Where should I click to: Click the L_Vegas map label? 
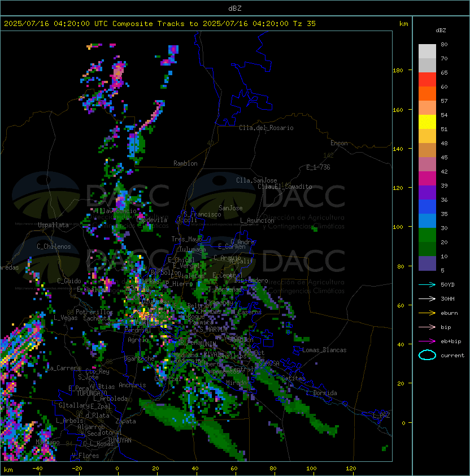point(66,318)
